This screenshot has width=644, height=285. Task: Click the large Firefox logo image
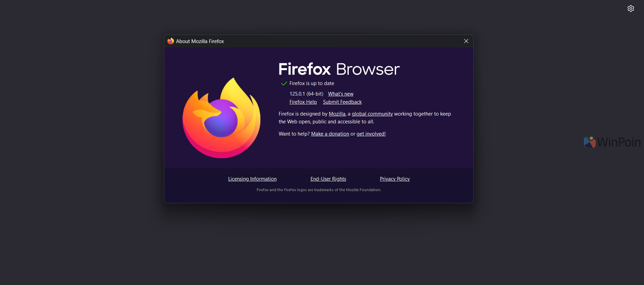click(x=221, y=118)
